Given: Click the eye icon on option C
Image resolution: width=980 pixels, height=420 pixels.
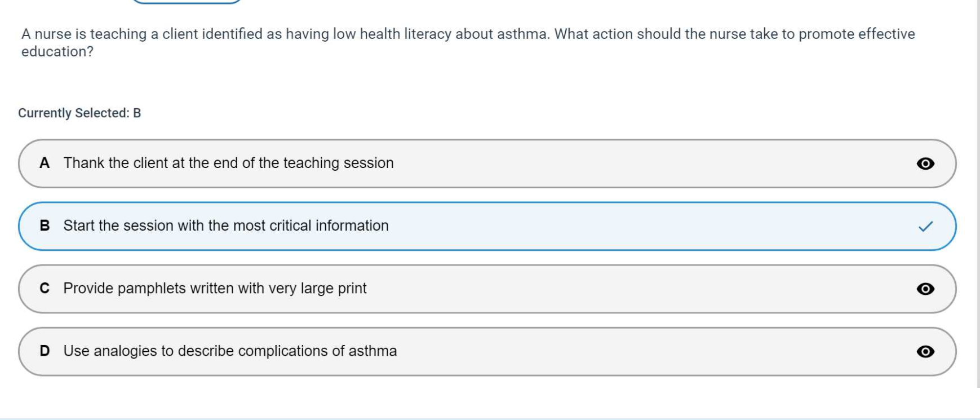Looking at the screenshot, I should (925, 289).
